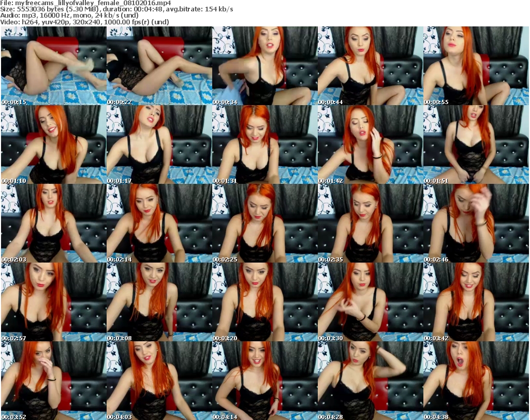Viewport: 530px width, 420px height.
Task: Click the thumbnail frame at timestamp 00:00:15
Action: (53, 66)
